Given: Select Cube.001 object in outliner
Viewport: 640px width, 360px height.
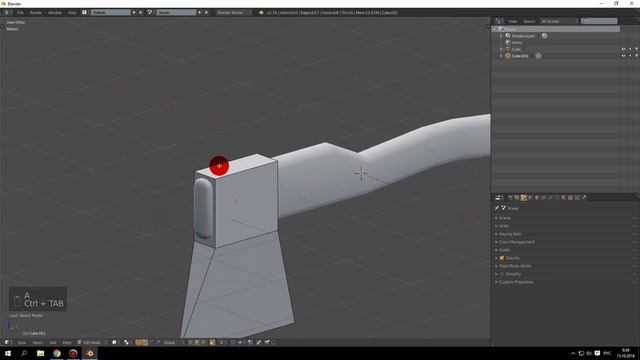Looking at the screenshot, I should point(520,56).
